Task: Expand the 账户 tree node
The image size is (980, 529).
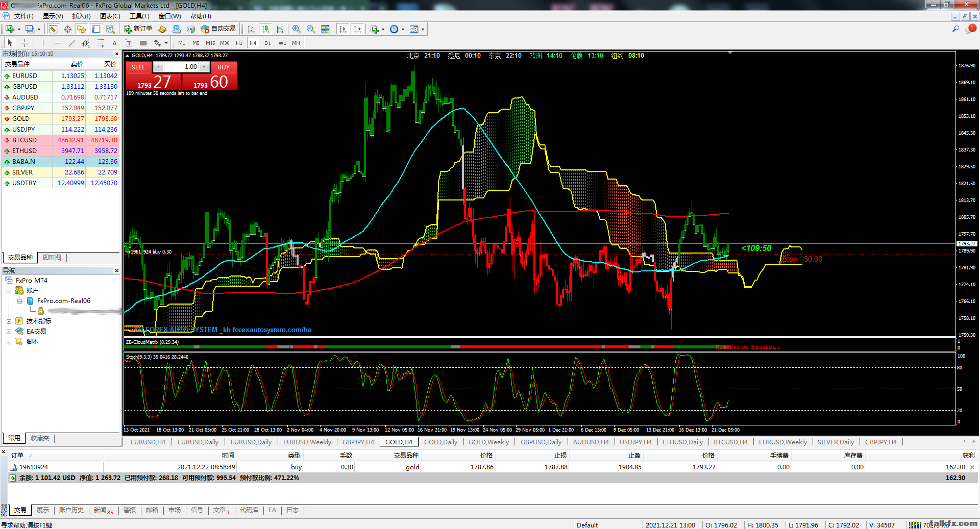Action: (x=9, y=291)
